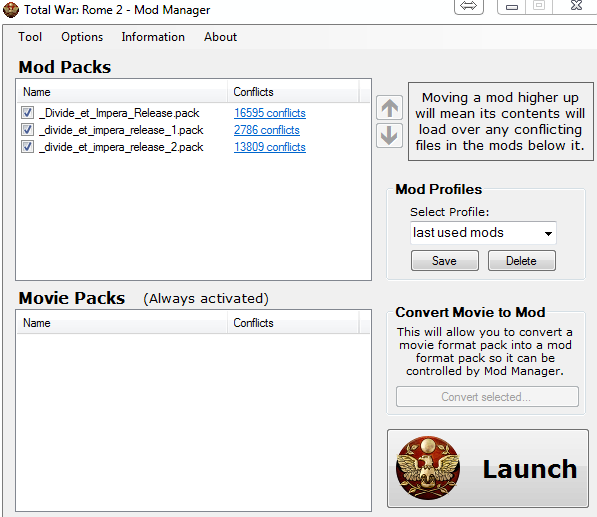Disable _divide_et_impera_release_2.pack mod
The width and height of the screenshot is (597, 517).
27,147
